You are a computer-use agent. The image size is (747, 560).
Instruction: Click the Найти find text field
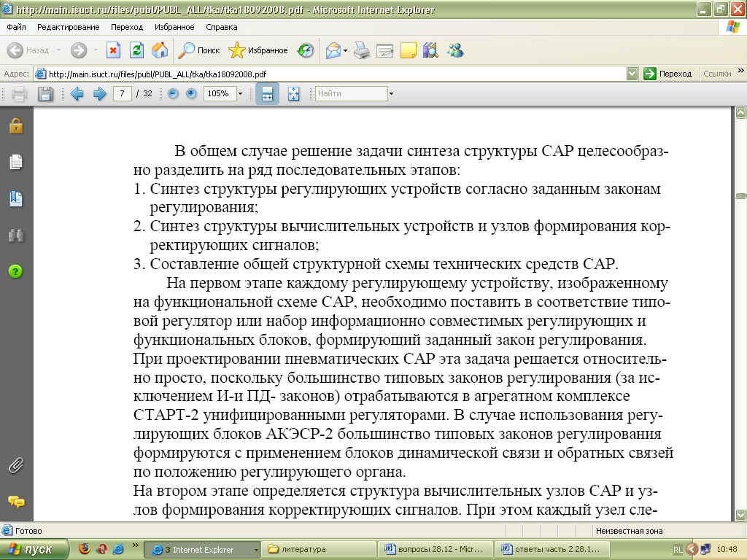351,93
